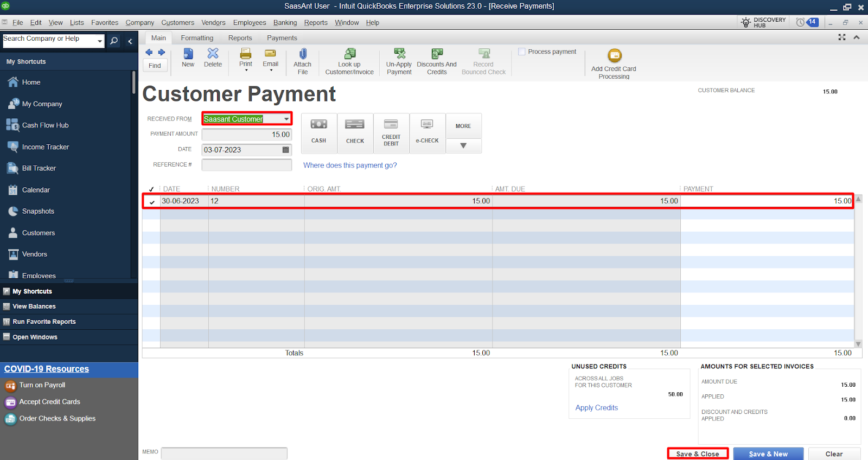This screenshot has height=460, width=868.
Task: Select CHECK payment method
Action: pyautogui.click(x=355, y=133)
